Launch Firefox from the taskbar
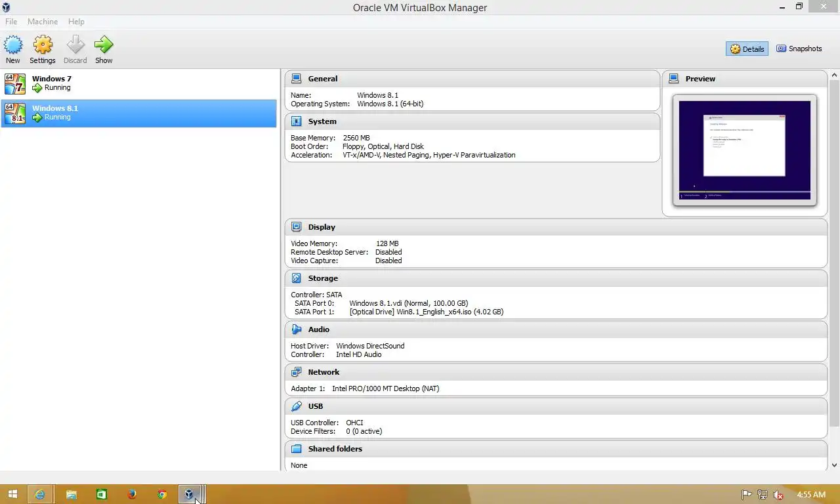Viewport: 840px width, 504px height. pos(132,494)
